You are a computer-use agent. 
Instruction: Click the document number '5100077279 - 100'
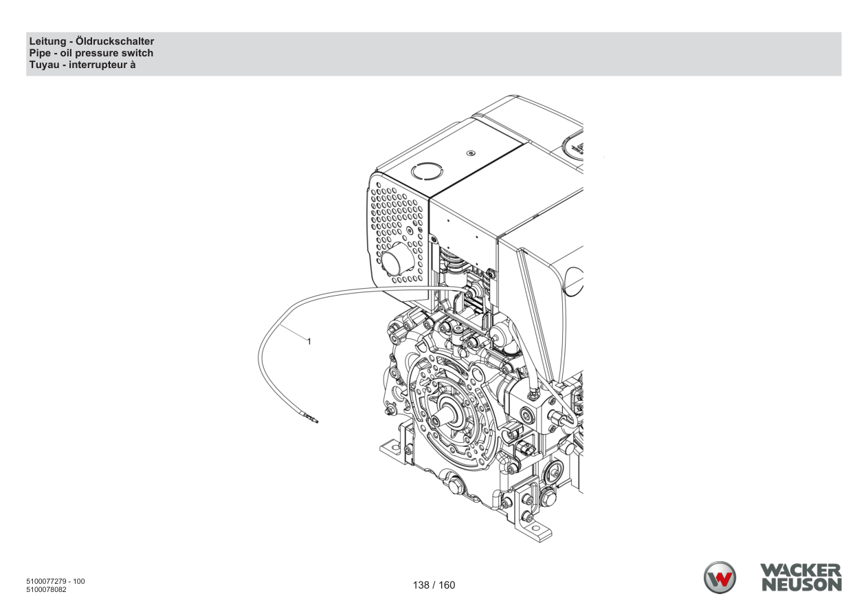(x=56, y=582)
